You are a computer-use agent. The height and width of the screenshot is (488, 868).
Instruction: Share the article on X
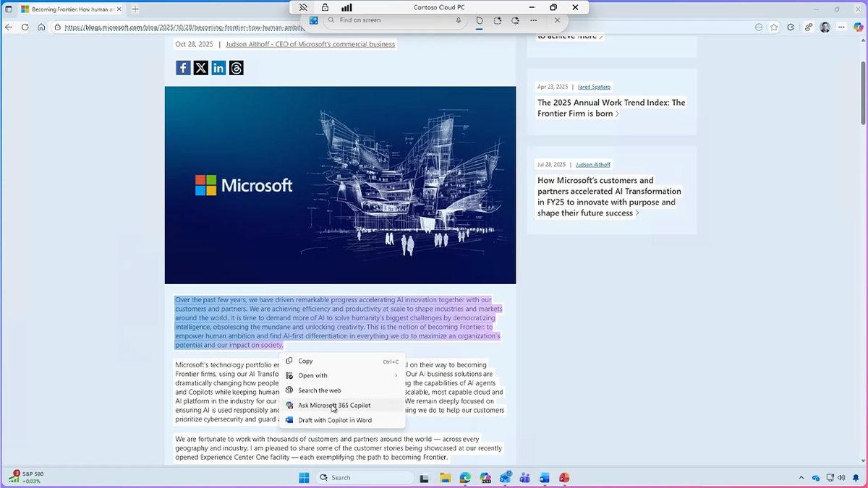(200, 67)
